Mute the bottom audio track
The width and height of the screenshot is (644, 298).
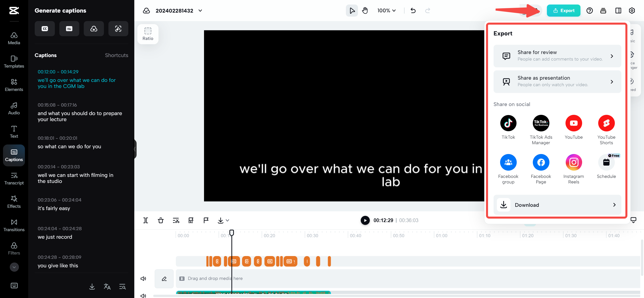[x=143, y=295]
